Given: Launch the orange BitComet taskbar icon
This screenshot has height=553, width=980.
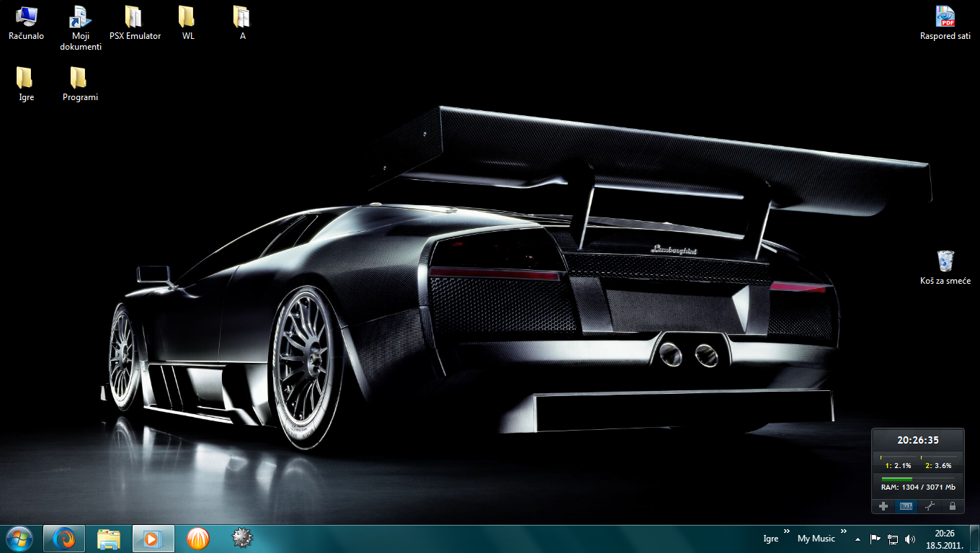Looking at the screenshot, I should coord(198,538).
